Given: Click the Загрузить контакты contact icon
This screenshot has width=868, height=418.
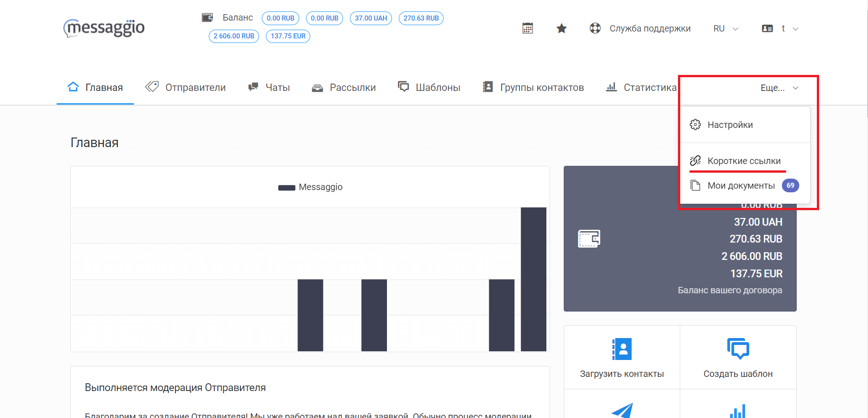Looking at the screenshot, I should [622, 349].
